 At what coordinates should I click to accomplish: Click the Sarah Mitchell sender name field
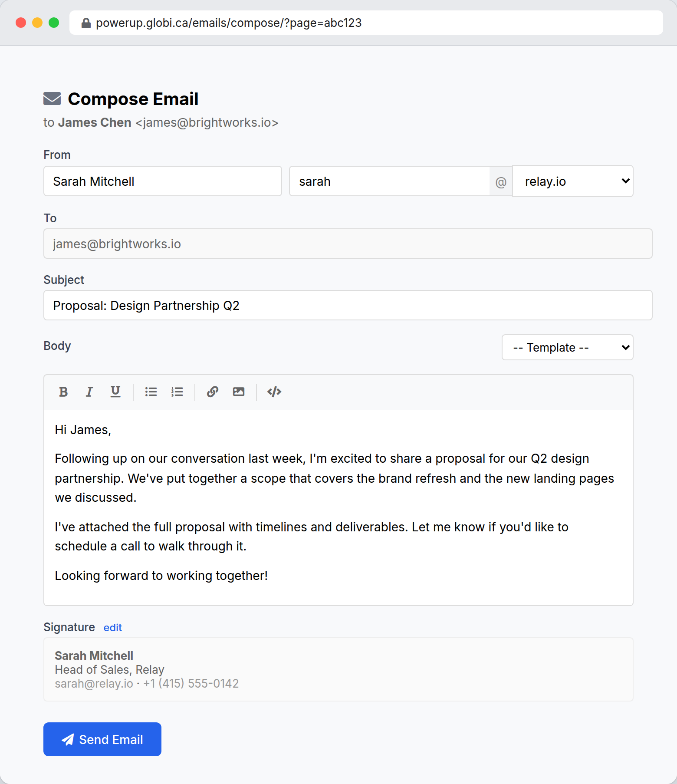pyautogui.click(x=162, y=181)
